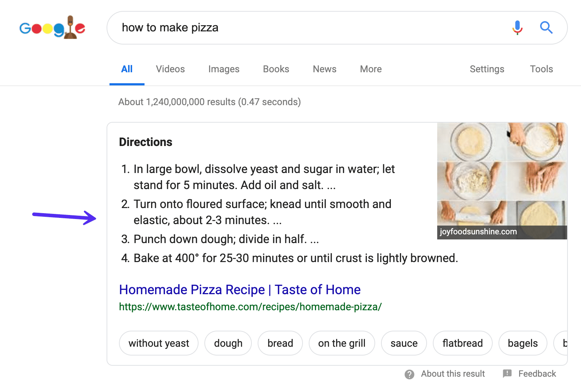Expand the More search categories menu
The image size is (581, 392).
coord(370,69)
